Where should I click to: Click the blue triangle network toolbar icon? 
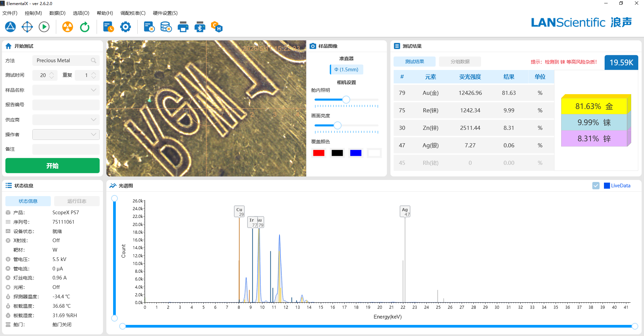10,27
